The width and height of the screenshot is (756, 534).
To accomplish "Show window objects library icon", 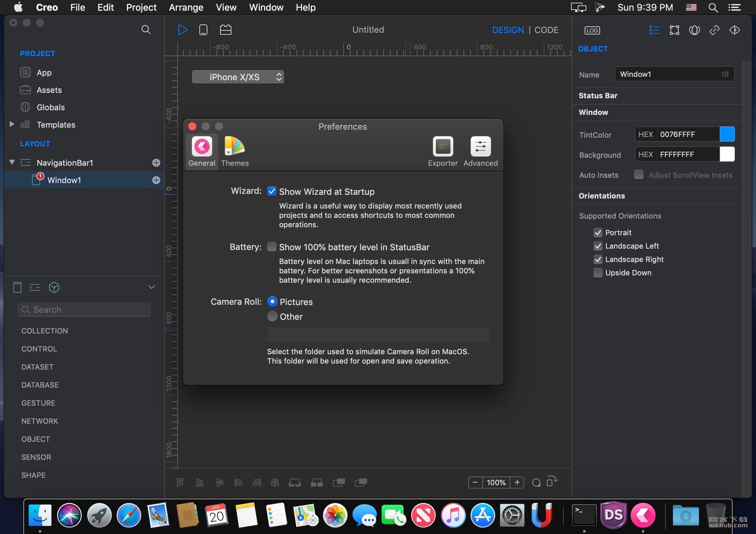I will point(17,287).
